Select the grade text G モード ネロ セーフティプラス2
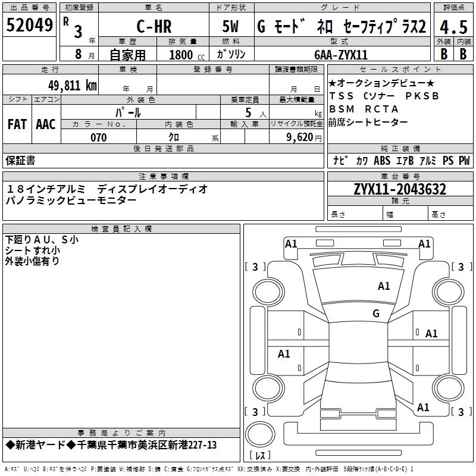 (342, 26)
